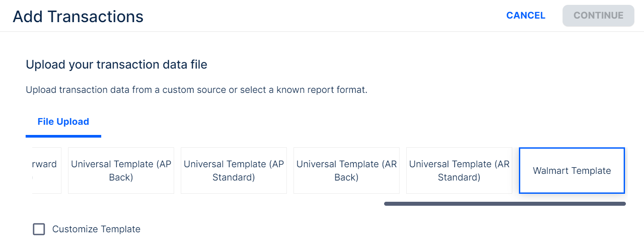Viewport: 644px width, 246px height.
Task: Click the 'Customize Template' label text
Action: (96, 229)
